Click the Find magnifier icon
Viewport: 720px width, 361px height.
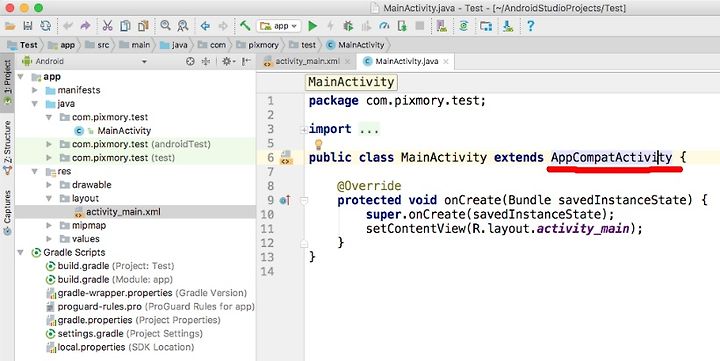(x=165, y=26)
